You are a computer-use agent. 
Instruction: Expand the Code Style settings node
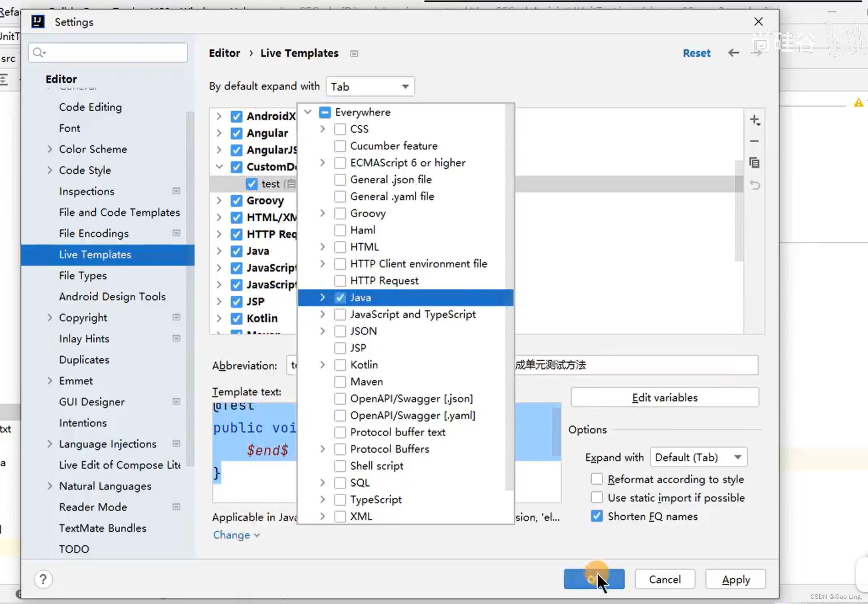pos(50,170)
